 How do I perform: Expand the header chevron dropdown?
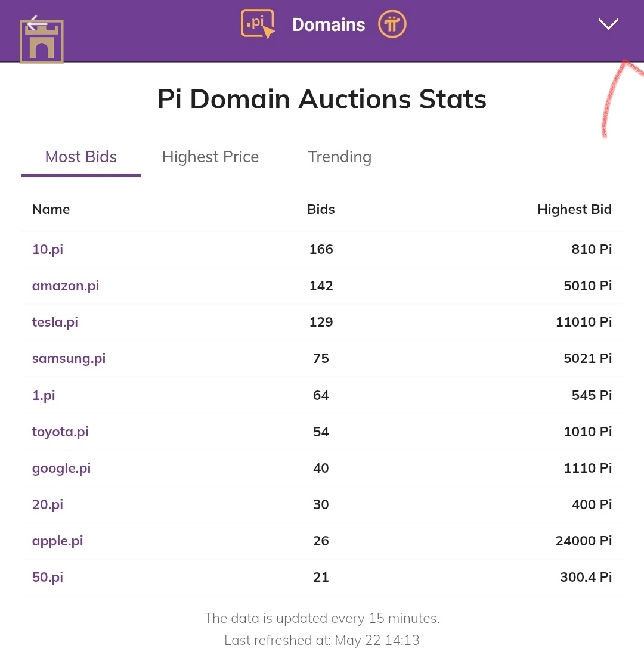click(x=608, y=24)
